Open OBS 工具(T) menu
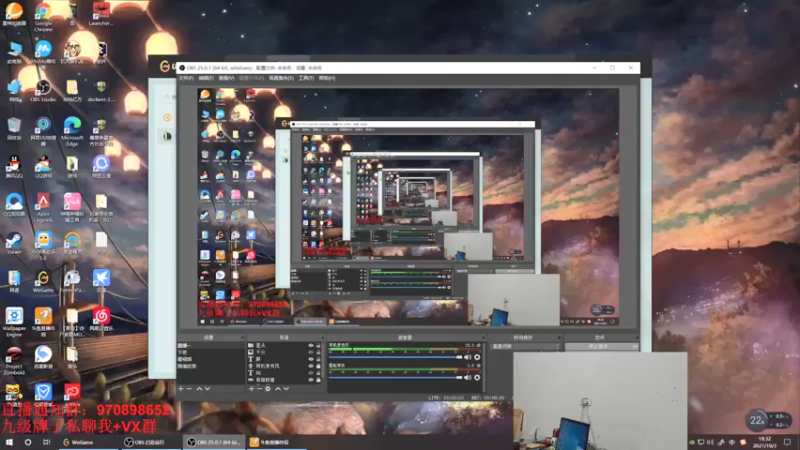 306,78
